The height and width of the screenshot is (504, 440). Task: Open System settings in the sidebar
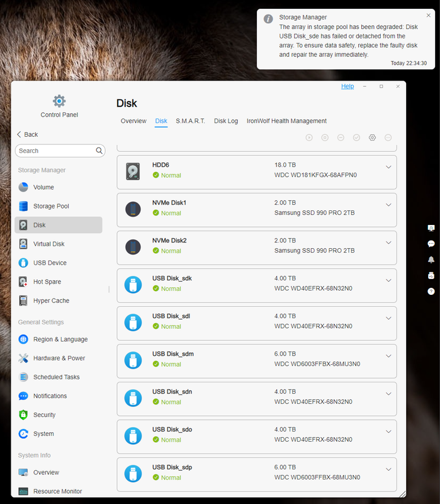(x=59, y=433)
